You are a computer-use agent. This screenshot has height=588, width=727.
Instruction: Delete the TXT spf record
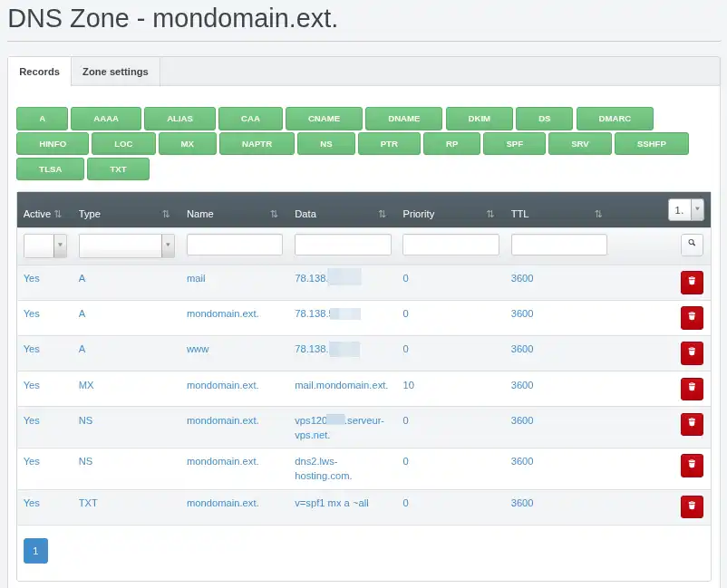[x=692, y=506]
